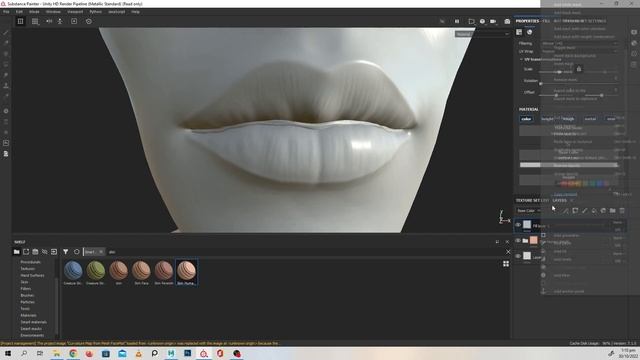Select the Skin Face smart material
The width and height of the screenshot is (640, 360).
pyautogui.click(x=141, y=273)
